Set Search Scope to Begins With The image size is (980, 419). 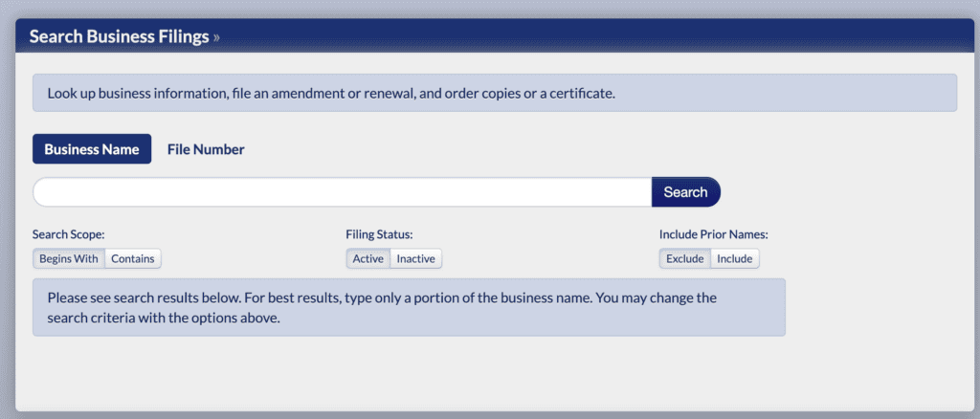pyautogui.click(x=68, y=258)
